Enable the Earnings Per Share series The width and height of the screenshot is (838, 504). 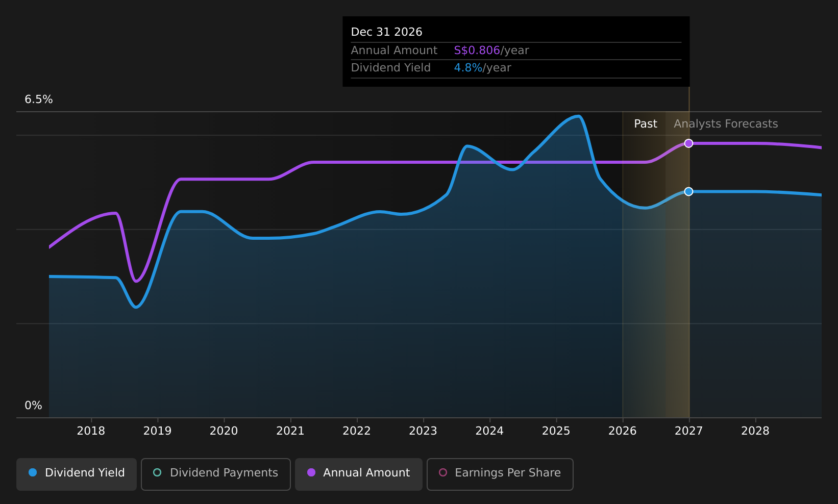(500, 474)
